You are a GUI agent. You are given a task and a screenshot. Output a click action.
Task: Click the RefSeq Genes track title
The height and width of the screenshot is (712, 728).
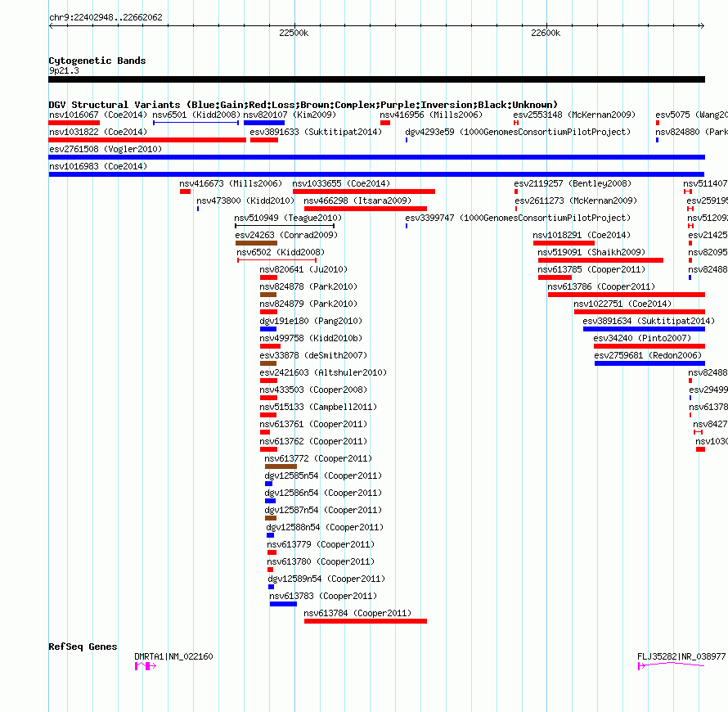[83, 647]
